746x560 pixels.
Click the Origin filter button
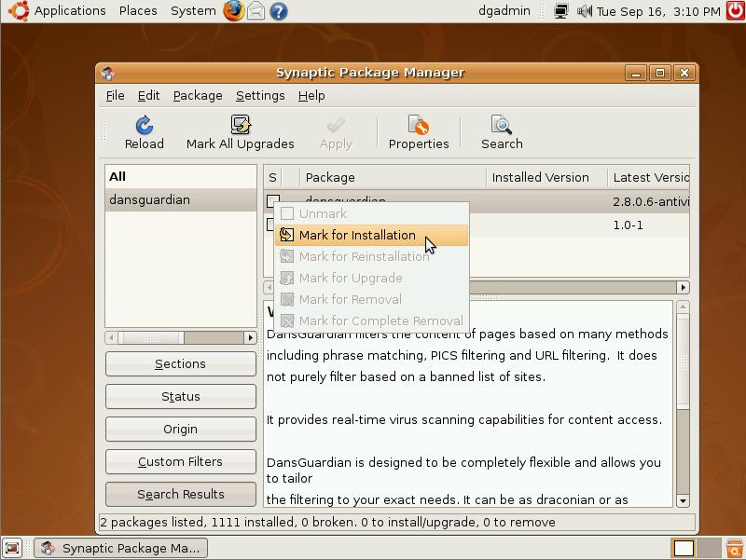[x=180, y=429]
